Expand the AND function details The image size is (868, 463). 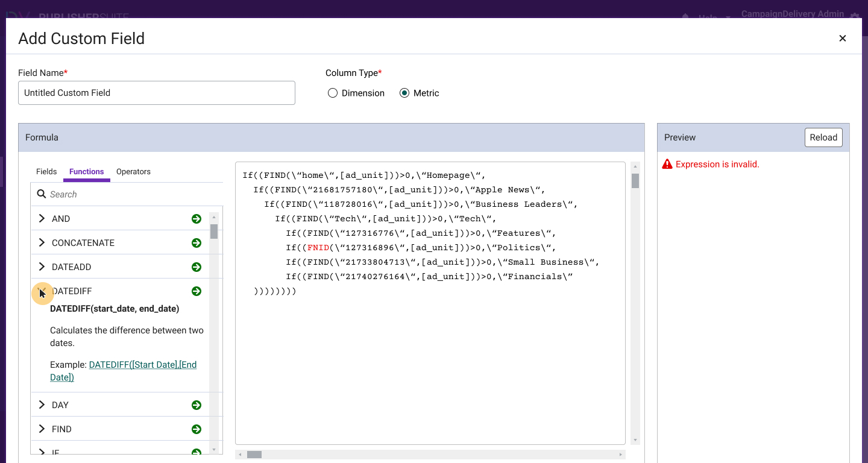(x=41, y=218)
